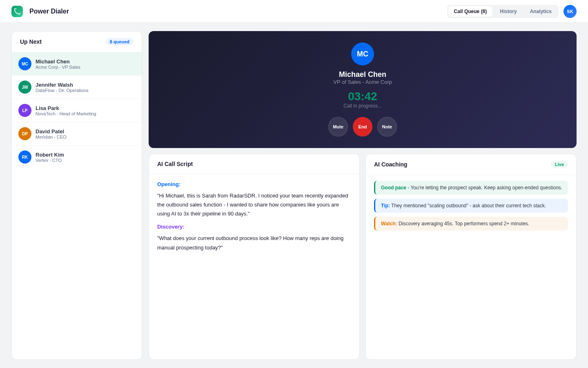
Task: Click the AI Call Script heading
Action: [175, 164]
